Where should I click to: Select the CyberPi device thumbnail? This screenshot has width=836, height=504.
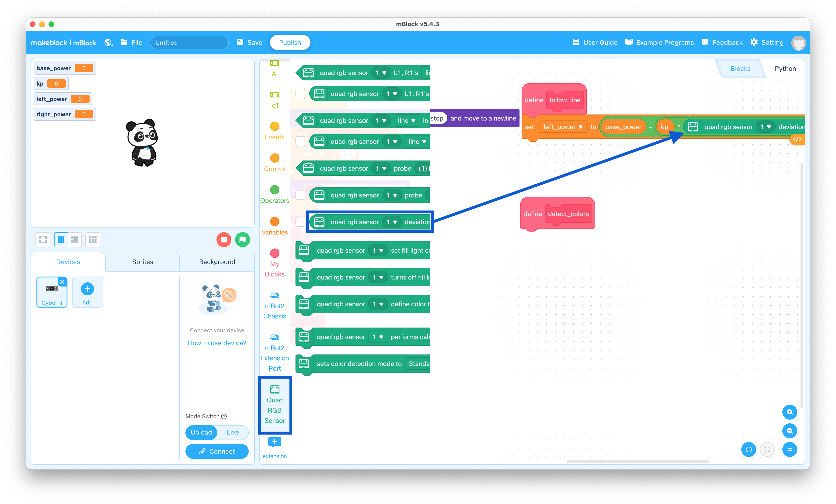[x=52, y=292]
